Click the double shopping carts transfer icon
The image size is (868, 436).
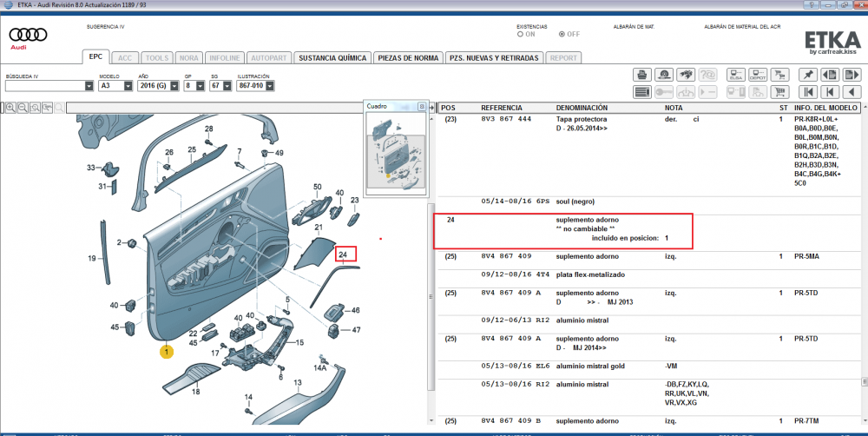click(779, 75)
